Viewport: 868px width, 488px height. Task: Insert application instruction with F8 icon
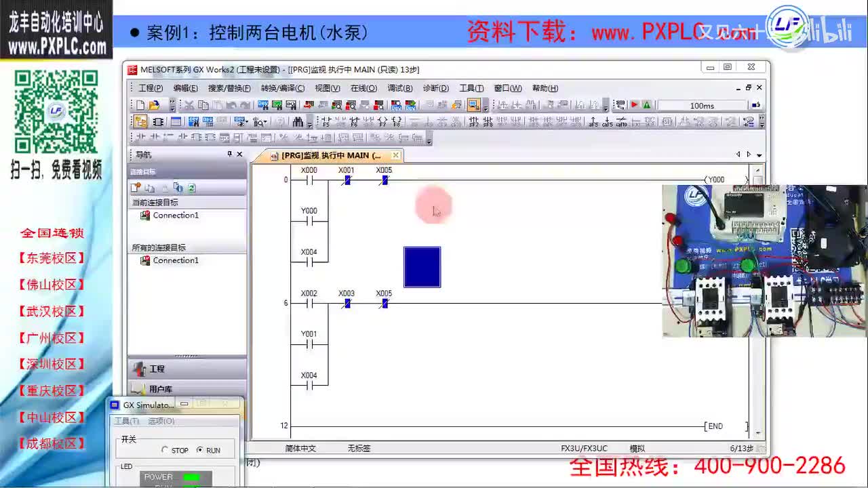[x=397, y=122]
